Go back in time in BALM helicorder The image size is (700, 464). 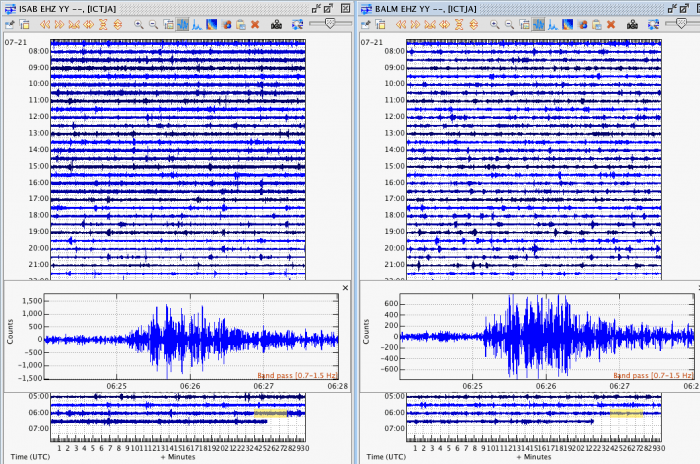(x=400, y=25)
